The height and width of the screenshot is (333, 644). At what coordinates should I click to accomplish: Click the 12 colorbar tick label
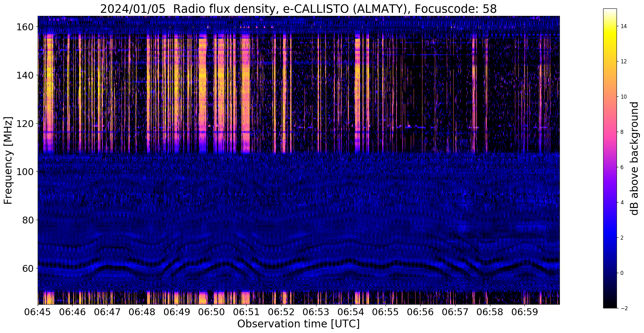624,61
